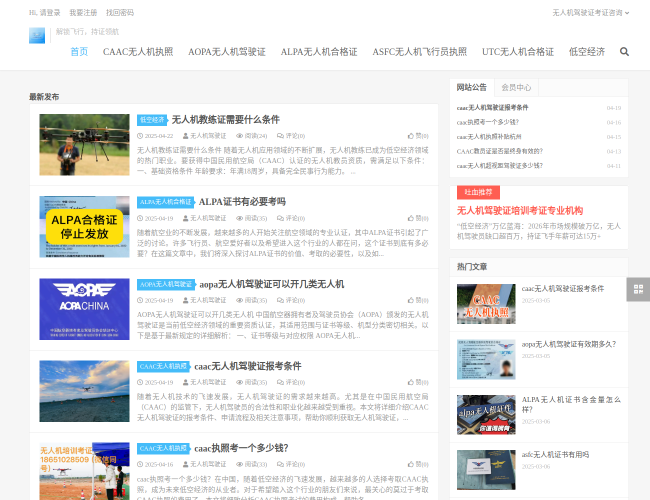Click the site logo image
The height and width of the screenshot is (500, 650).
[x=37, y=36]
